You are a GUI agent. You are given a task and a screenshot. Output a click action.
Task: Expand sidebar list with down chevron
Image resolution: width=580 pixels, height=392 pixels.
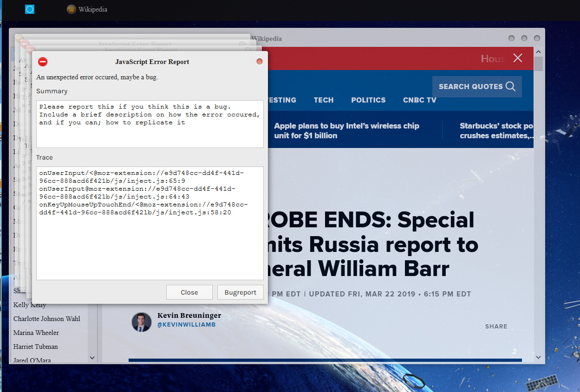(92, 358)
